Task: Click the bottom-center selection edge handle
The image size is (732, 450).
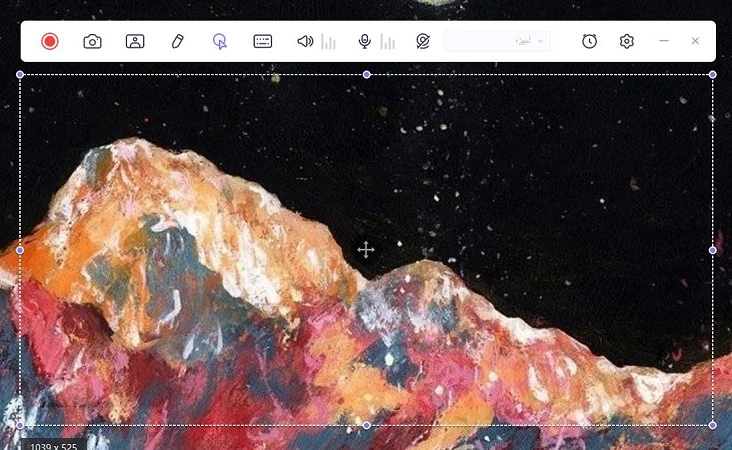Action: click(x=366, y=425)
